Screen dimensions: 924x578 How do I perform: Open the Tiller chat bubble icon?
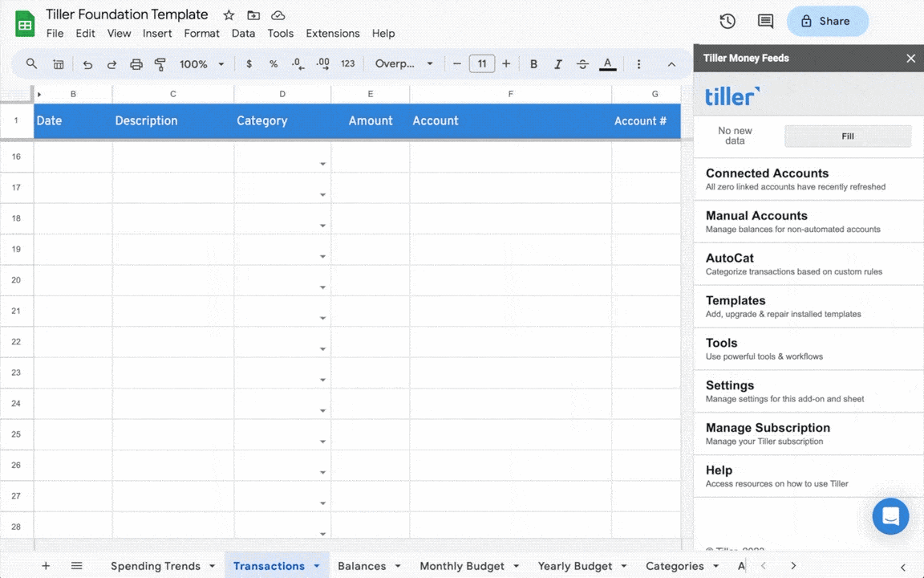[x=890, y=516]
